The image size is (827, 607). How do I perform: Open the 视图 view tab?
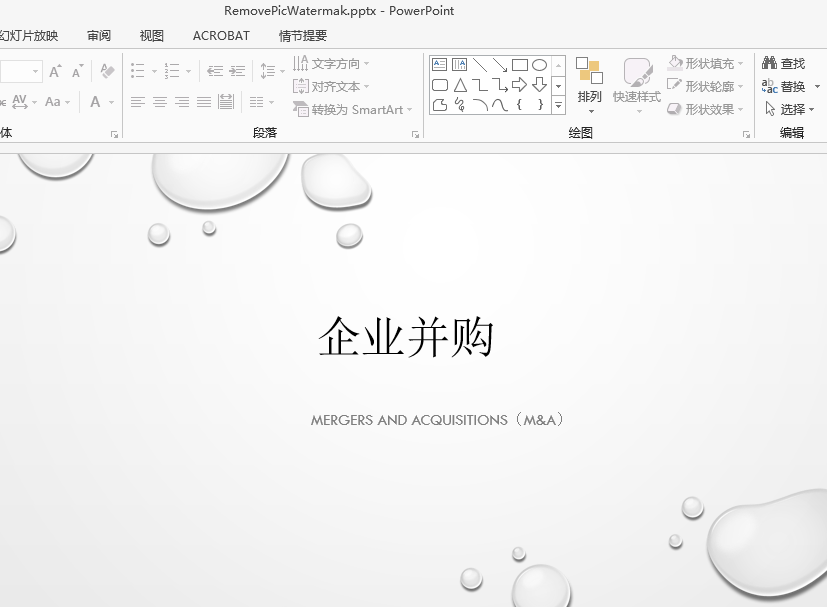click(151, 36)
